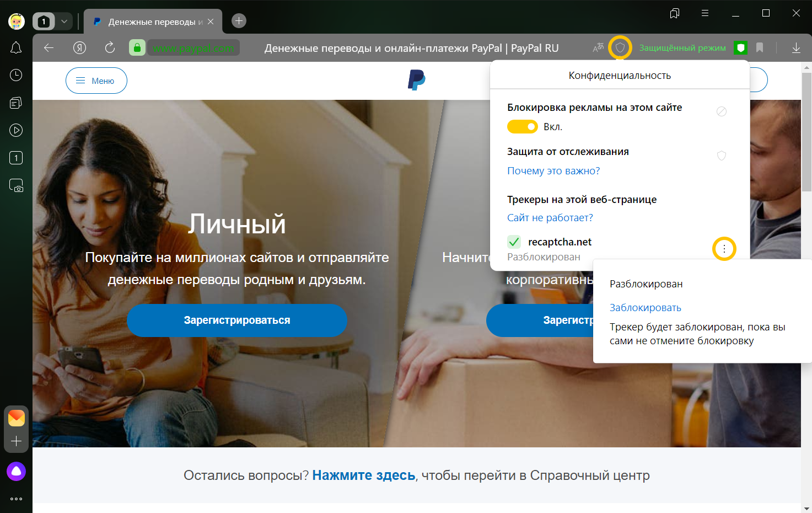The width and height of the screenshot is (812, 513).
Task: Expand the tab group counter dropdown arrow
Action: [x=64, y=22]
